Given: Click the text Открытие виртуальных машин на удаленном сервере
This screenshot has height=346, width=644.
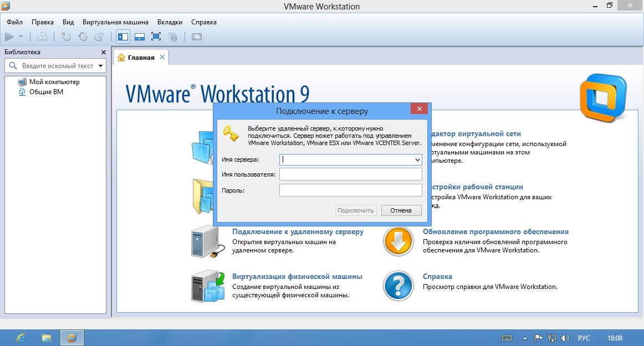Looking at the screenshot, I should [x=284, y=246].
